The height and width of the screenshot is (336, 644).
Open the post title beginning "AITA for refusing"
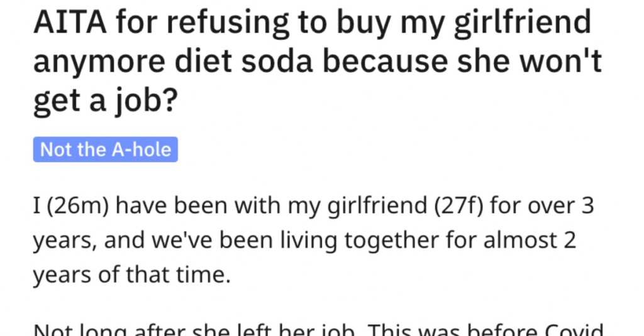click(317, 62)
